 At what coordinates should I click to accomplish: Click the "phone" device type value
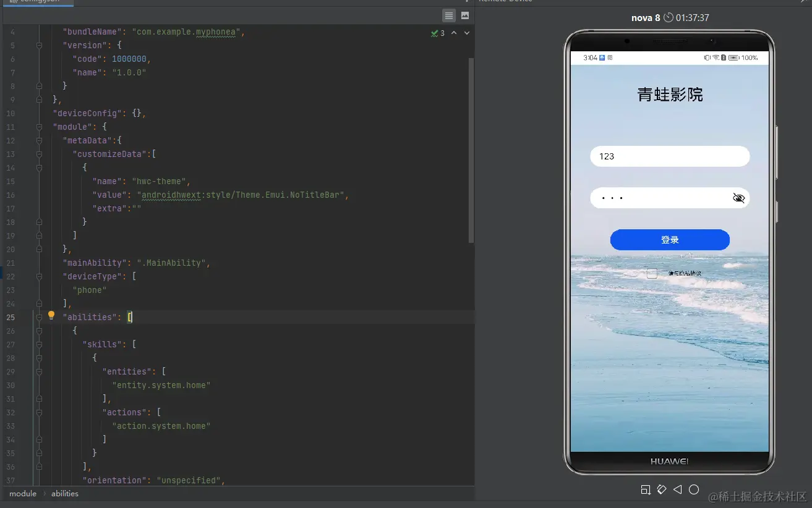tap(90, 290)
